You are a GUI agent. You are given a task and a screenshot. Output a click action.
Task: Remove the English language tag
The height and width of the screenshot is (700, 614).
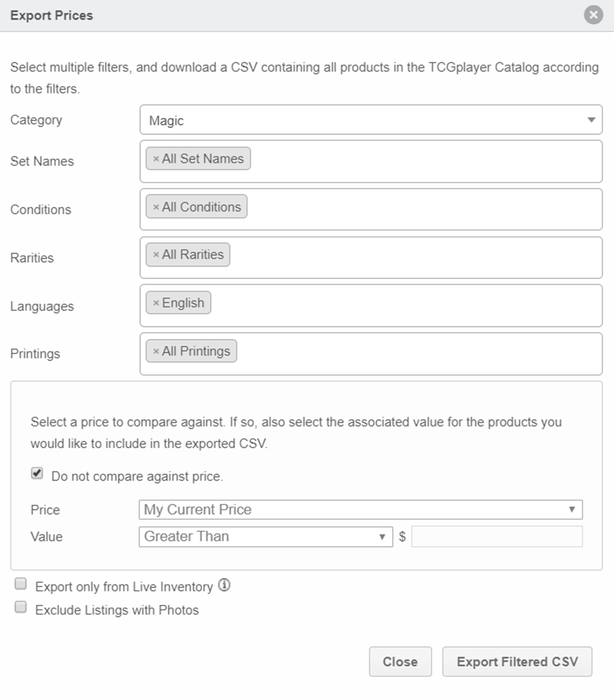tap(156, 303)
